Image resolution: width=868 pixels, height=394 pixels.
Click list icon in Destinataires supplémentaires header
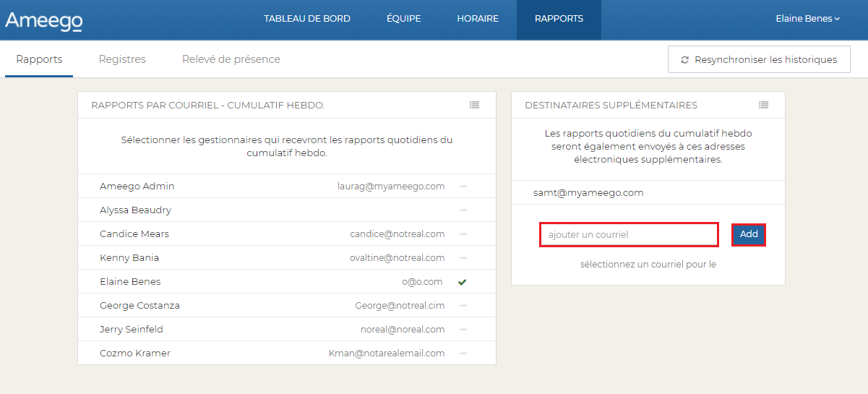tap(763, 105)
